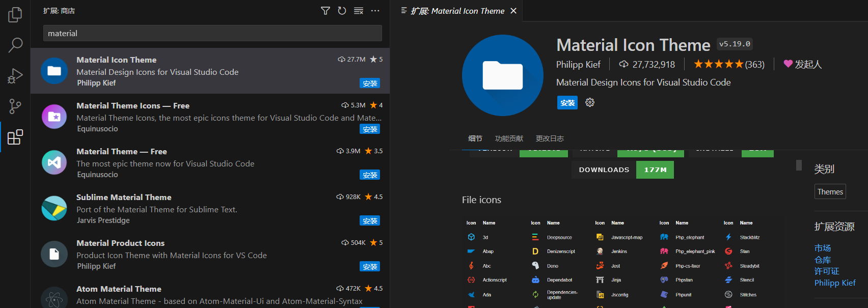Click the v5.19.0 version label
The height and width of the screenshot is (308, 868).
[x=735, y=44]
